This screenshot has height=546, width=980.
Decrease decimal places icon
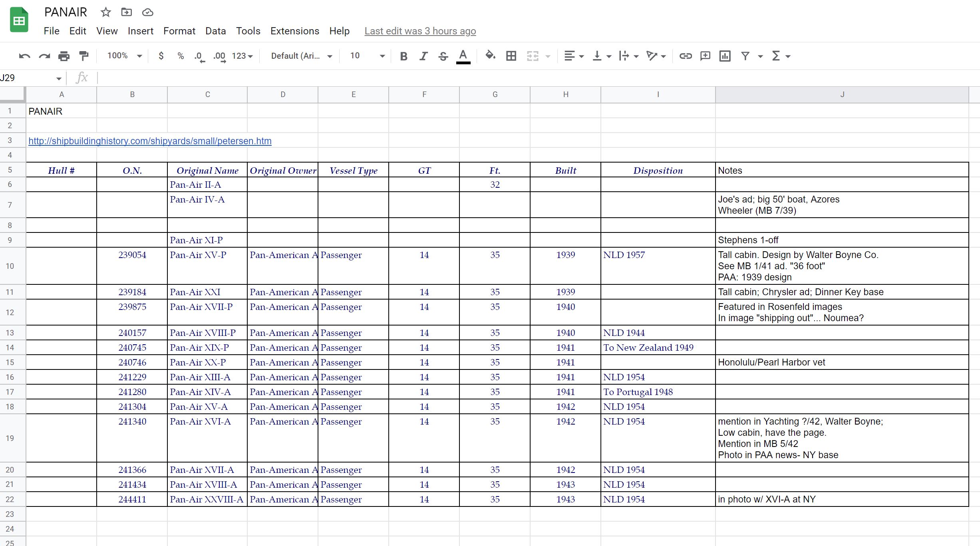199,56
